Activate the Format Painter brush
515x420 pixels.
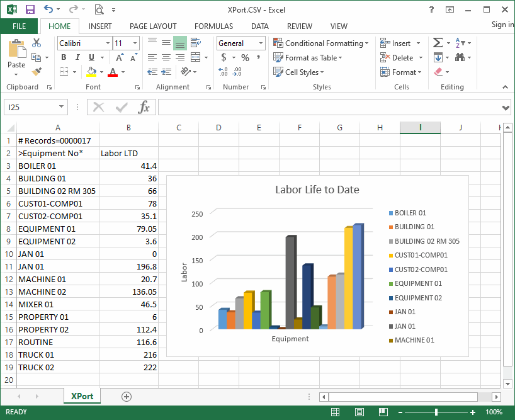(x=37, y=72)
